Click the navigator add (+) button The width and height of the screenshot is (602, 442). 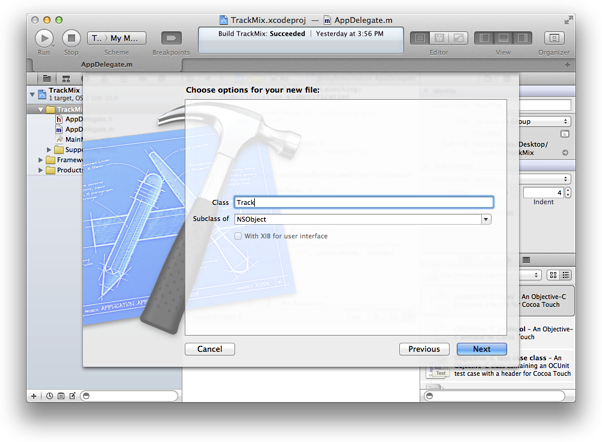pos(34,396)
